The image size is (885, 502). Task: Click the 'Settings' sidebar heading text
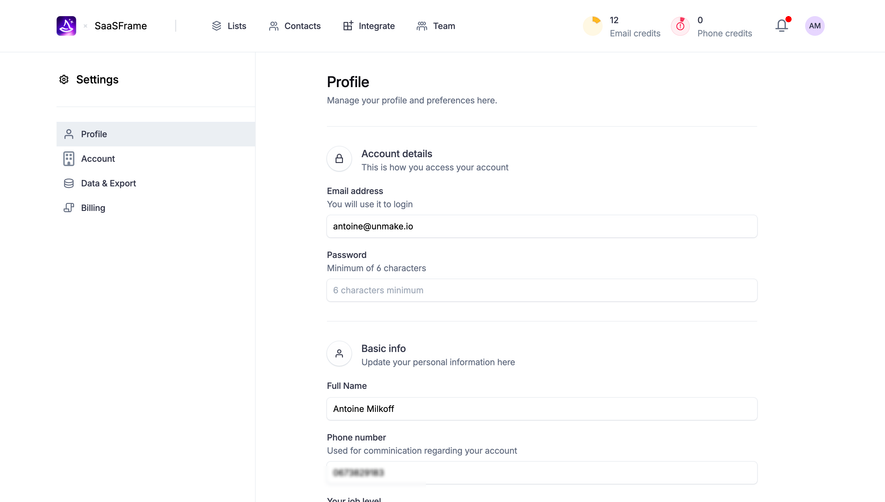pyautogui.click(x=97, y=80)
